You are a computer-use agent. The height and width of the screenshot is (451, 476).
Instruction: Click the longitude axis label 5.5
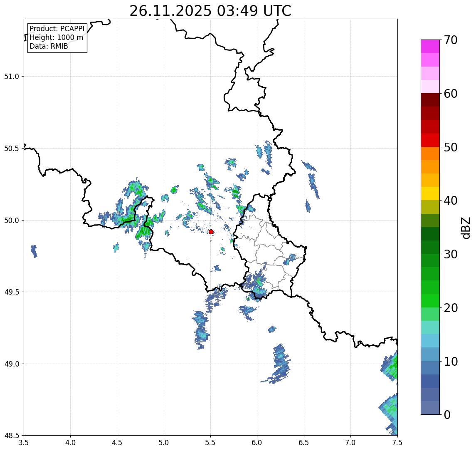point(211,443)
